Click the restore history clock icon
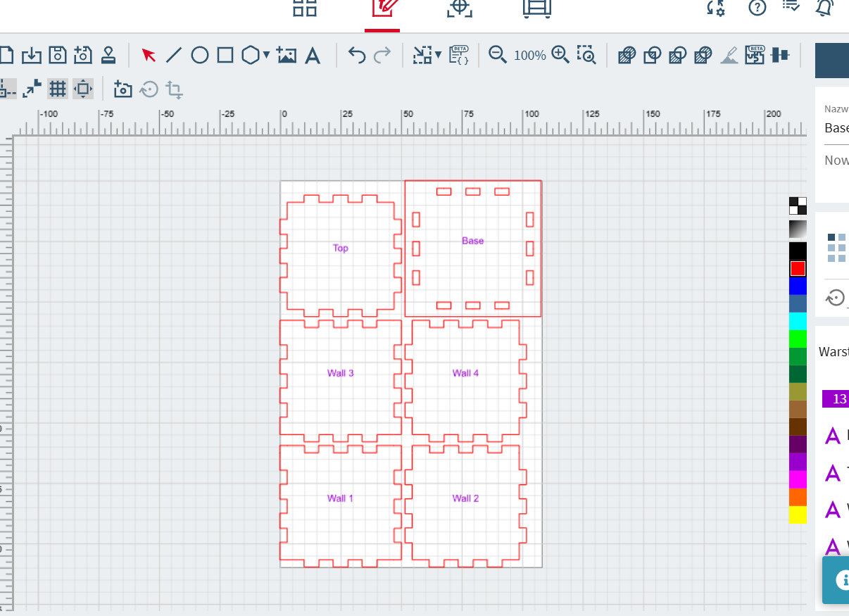The image size is (849, 616). (149, 89)
